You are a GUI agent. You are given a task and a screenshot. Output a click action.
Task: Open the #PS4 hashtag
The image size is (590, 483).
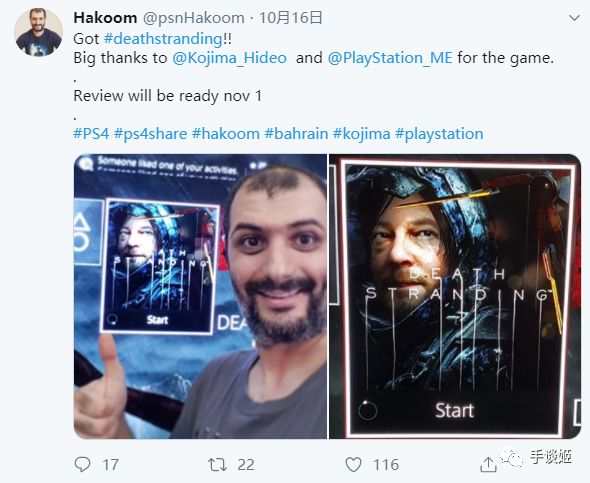point(91,134)
